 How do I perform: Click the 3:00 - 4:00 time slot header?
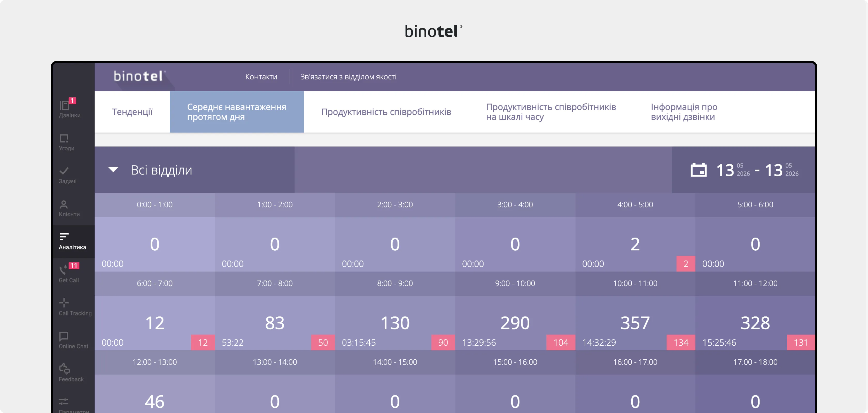pos(515,205)
